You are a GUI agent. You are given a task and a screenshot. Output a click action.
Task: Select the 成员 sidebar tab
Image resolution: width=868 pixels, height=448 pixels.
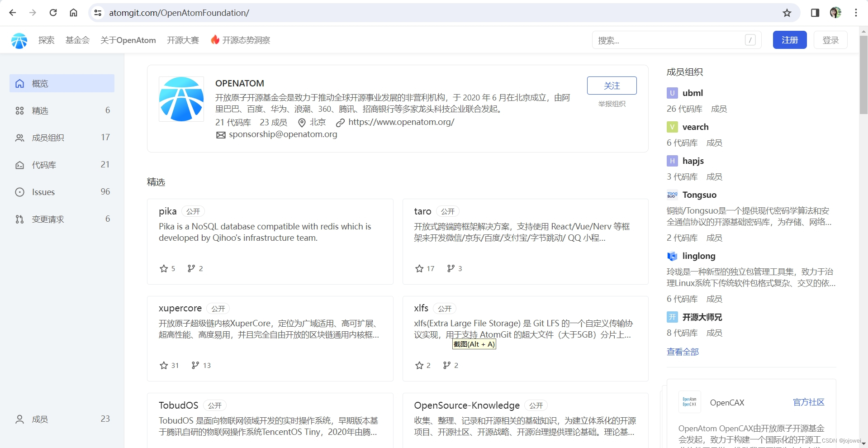(62, 419)
